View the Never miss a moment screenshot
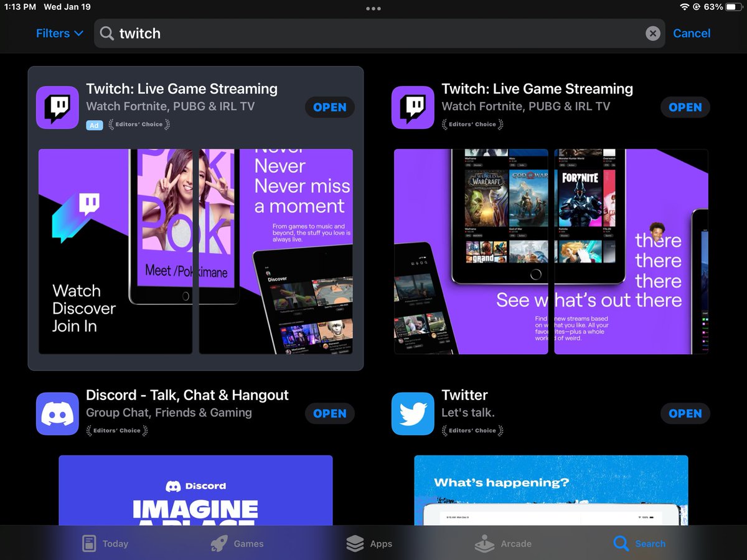The height and width of the screenshot is (560, 747). (x=276, y=251)
